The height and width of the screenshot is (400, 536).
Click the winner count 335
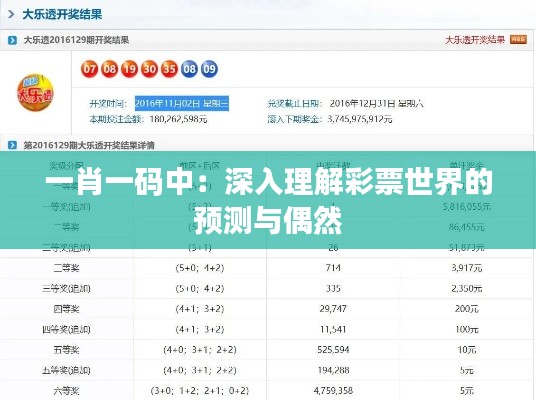(x=333, y=289)
